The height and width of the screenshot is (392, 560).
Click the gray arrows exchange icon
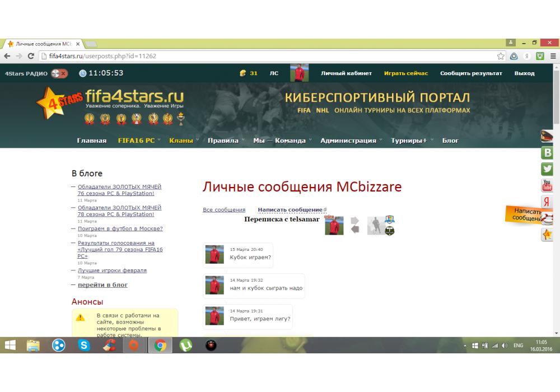(x=355, y=225)
